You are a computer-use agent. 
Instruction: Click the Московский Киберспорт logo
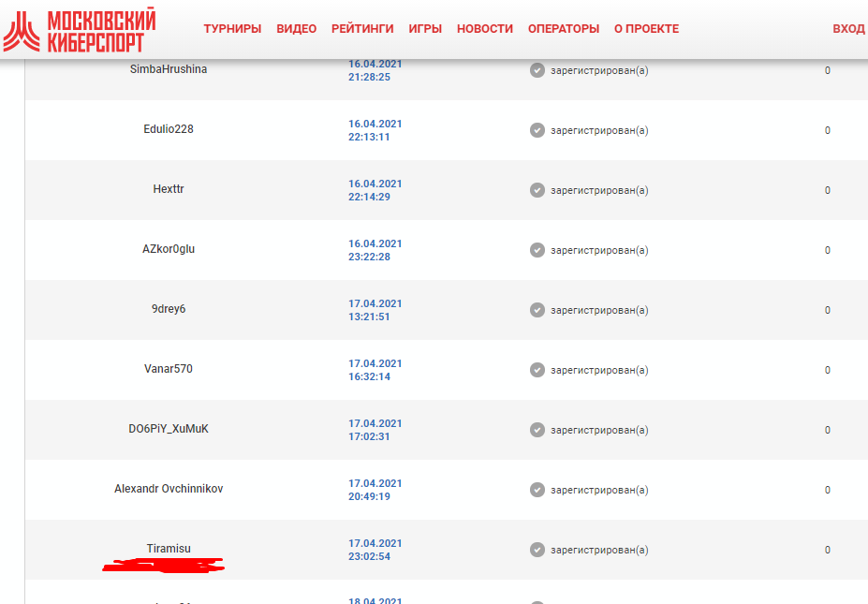click(x=80, y=31)
